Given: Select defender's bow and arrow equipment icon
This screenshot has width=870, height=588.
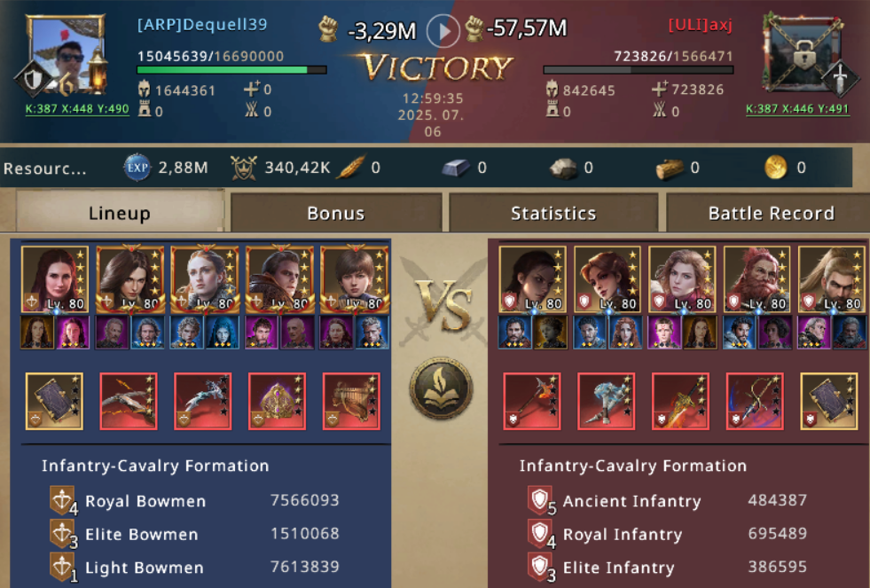Looking at the screenshot, I should tap(755, 401).
